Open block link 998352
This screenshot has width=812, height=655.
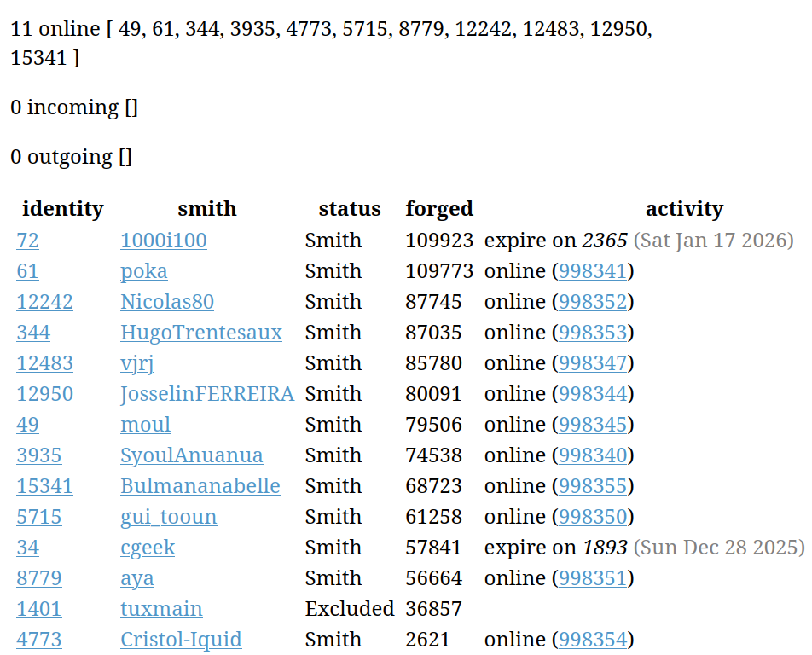[x=593, y=302]
